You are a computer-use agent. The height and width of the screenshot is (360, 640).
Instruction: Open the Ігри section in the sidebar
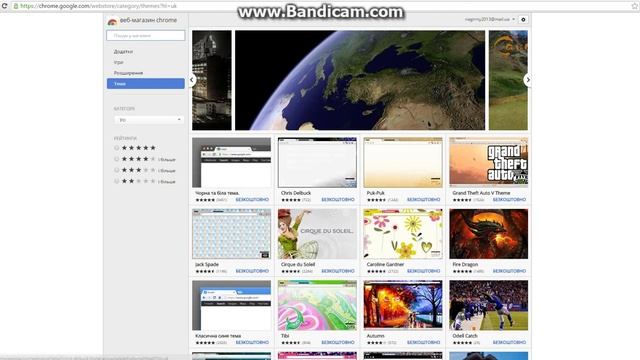pos(118,62)
